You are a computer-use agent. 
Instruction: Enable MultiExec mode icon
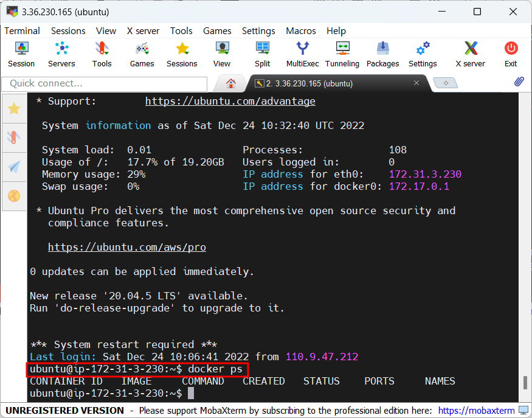click(x=302, y=54)
